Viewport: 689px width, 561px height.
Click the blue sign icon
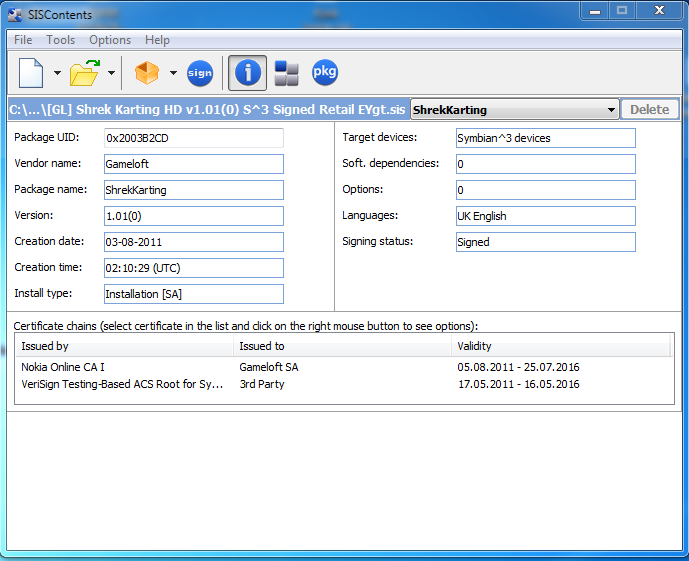coord(200,73)
